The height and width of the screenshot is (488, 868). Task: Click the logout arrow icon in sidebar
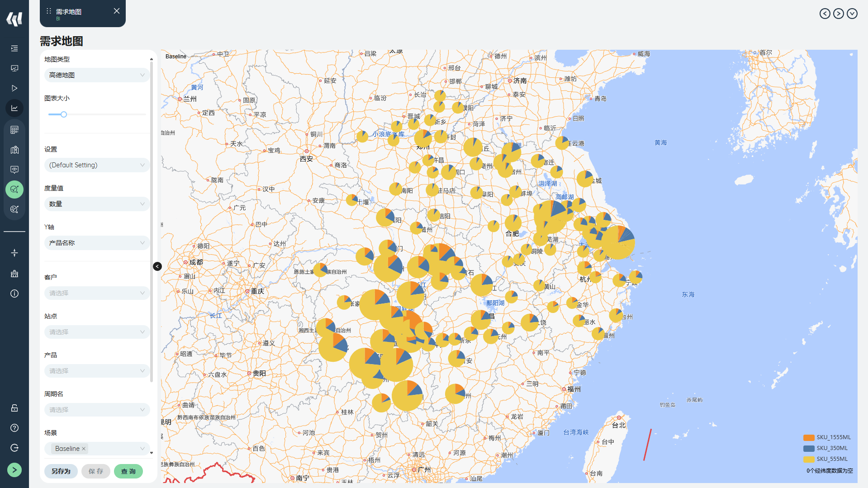(x=14, y=448)
